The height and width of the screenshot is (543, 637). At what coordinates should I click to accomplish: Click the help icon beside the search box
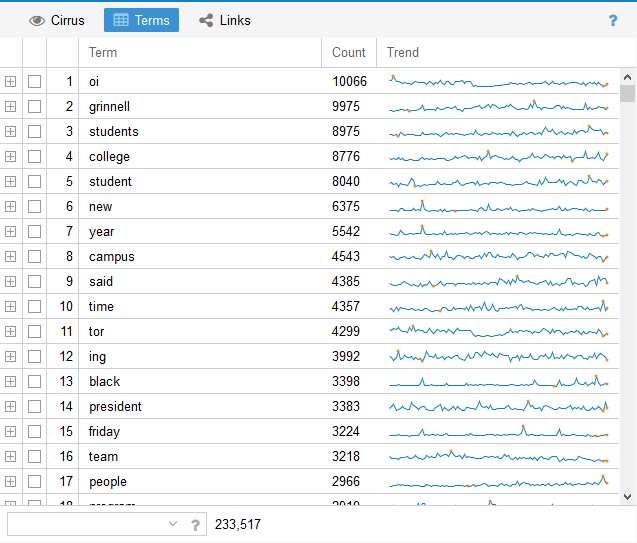196,525
